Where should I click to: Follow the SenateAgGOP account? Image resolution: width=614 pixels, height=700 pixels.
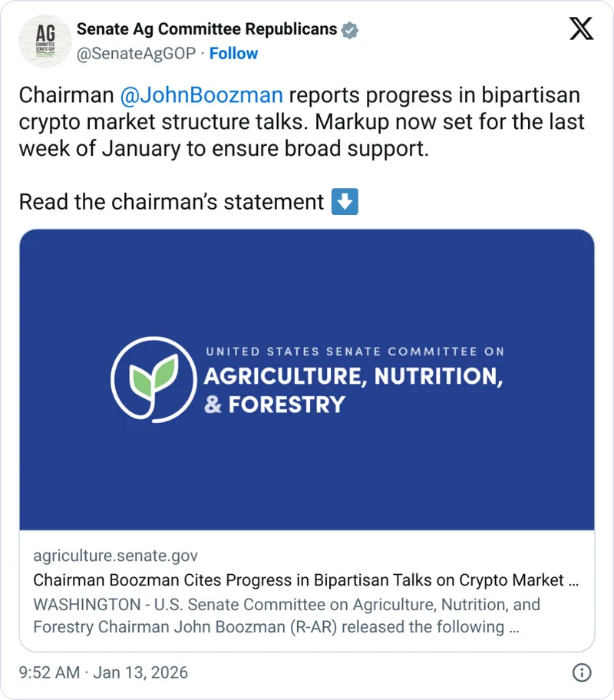233,53
